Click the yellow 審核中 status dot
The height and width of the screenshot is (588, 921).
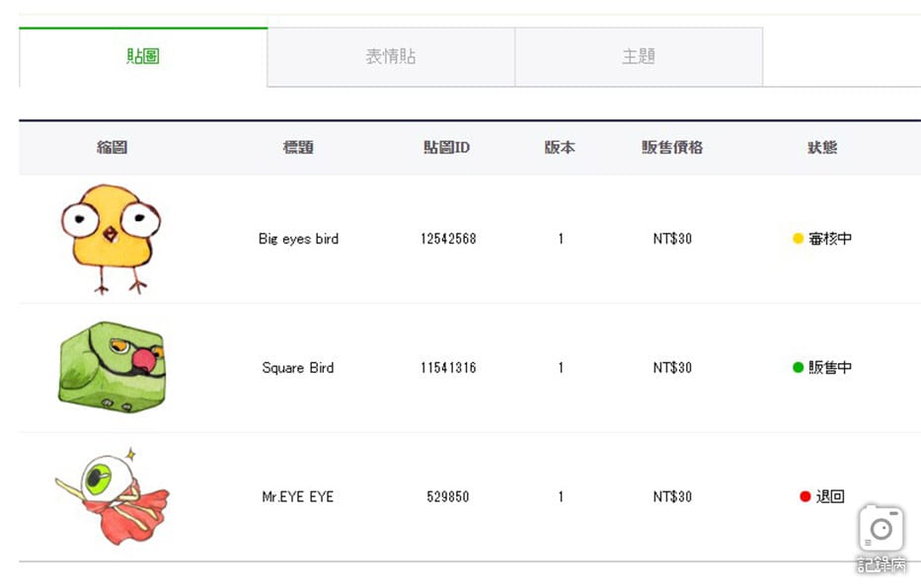coord(798,239)
